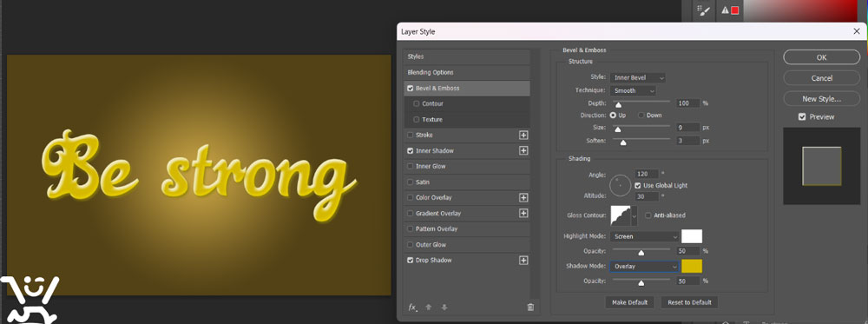Click the out-of-gamut warning triangle icon
The width and height of the screenshot is (868, 324).
pos(725,10)
